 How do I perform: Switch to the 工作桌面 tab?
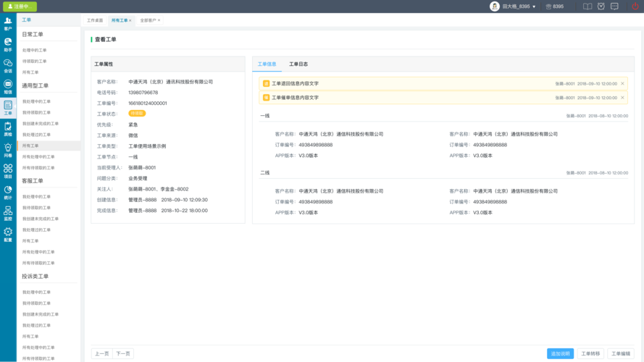tap(95, 20)
